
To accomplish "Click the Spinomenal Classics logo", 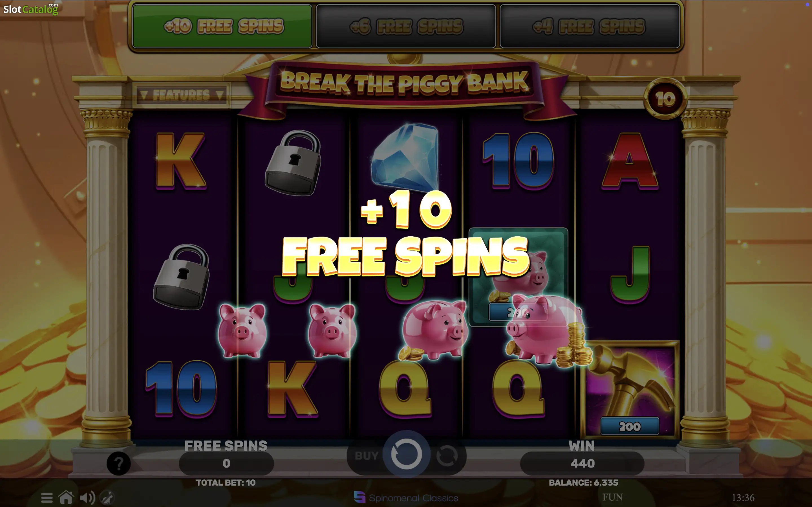I will point(406,498).
